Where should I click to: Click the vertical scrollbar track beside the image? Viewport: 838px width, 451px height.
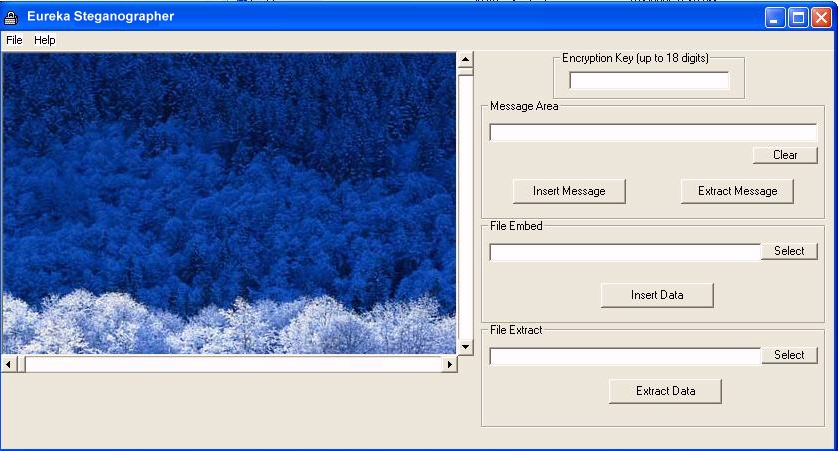pyautogui.click(x=465, y=207)
